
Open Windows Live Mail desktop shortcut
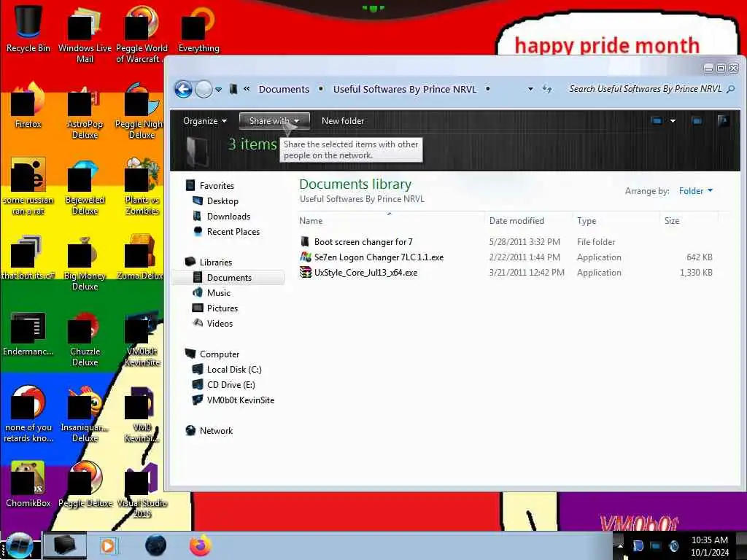(x=85, y=34)
